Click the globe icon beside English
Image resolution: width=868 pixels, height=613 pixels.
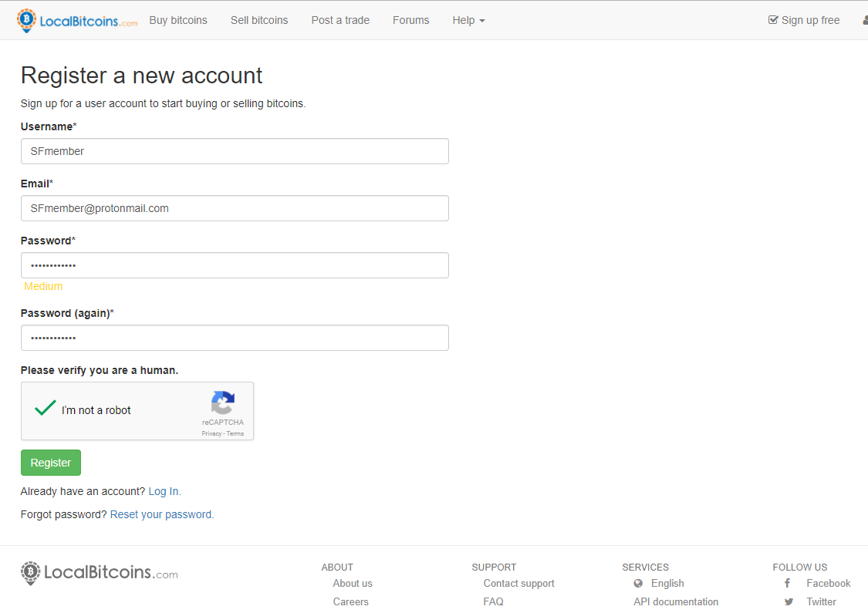(638, 584)
